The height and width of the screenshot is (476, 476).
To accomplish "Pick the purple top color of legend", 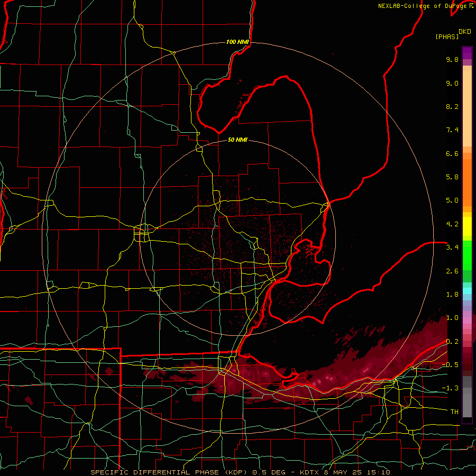I will (467, 53).
